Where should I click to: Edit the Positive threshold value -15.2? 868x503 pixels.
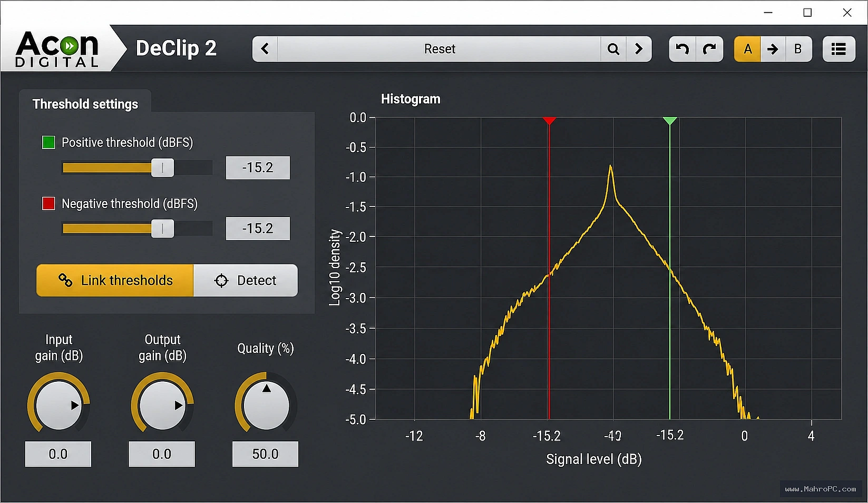[x=258, y=167]
